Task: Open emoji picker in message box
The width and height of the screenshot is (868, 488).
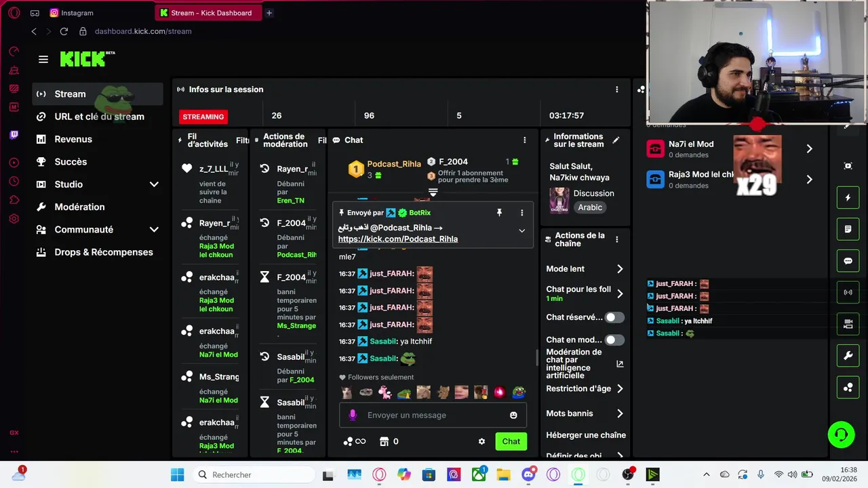Action: pos(513,415)
